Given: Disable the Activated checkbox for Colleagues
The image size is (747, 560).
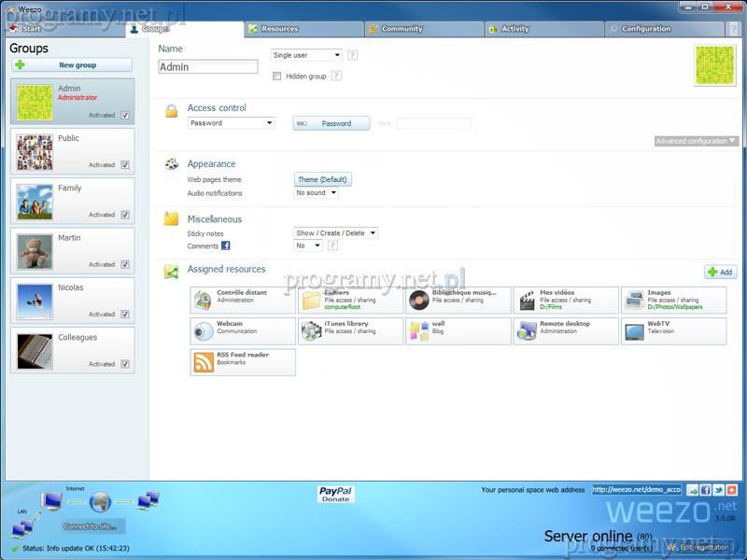Looking at the screenshot, I should pyautogui.click(x=125, y=364).
